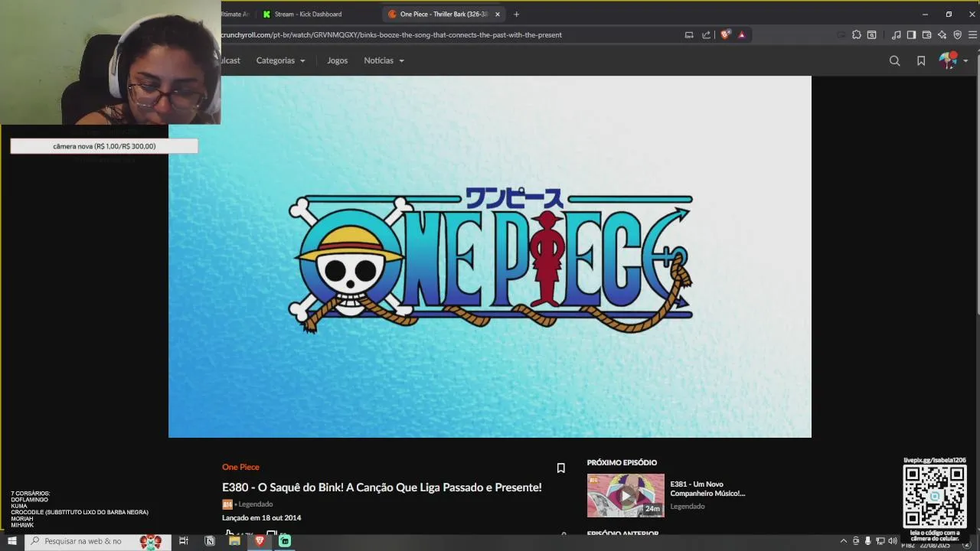Open the Crunchyroll watchlist bookmark icon in header
Image resolution: width=980 pixels, height=551 pixels.
[921, 60]
